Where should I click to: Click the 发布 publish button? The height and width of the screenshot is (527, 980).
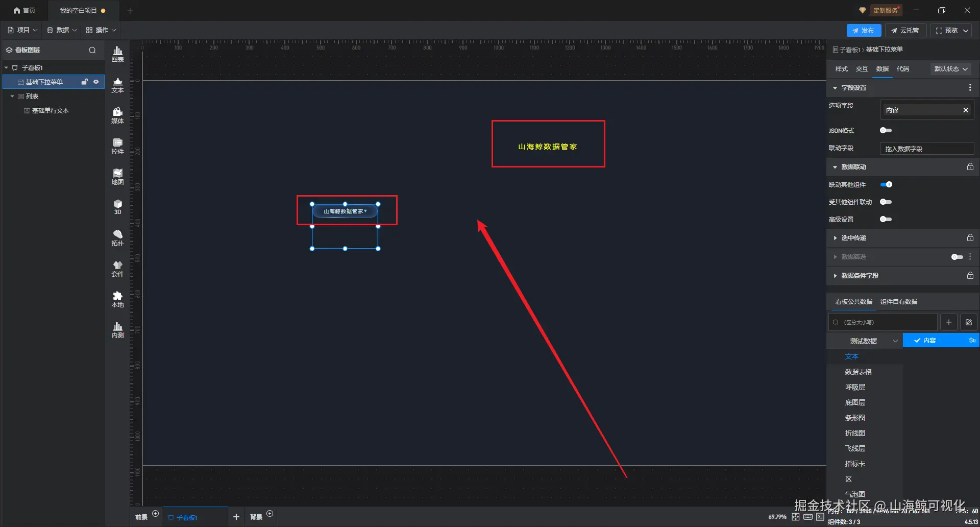(864, 31)
